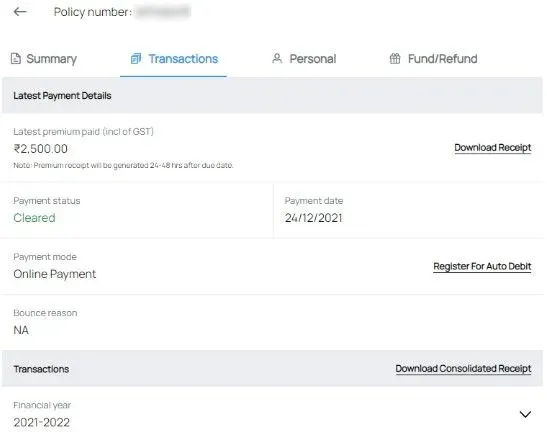Click the Personal profile icon
Screen dimensions: 547x432
pos(277,58)
